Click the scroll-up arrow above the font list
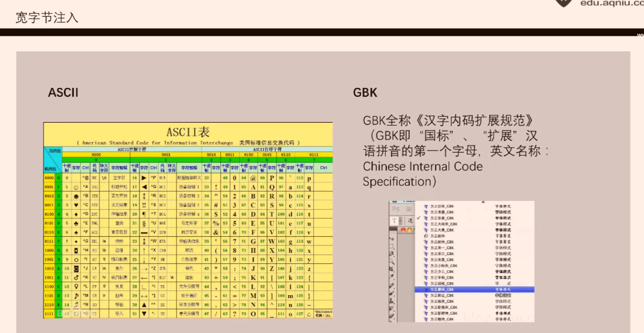644x333 pixels. tap(483, 202)
